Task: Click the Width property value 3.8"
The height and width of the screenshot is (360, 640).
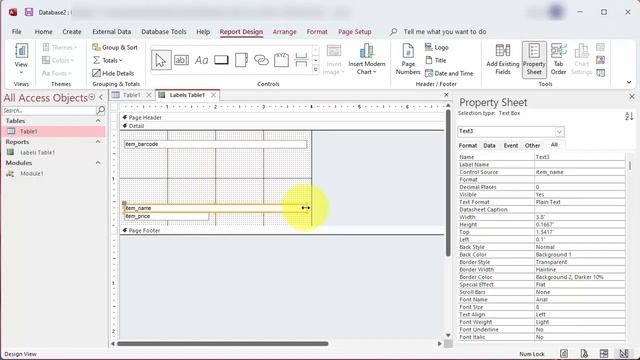Action: (x=580, y=217)
